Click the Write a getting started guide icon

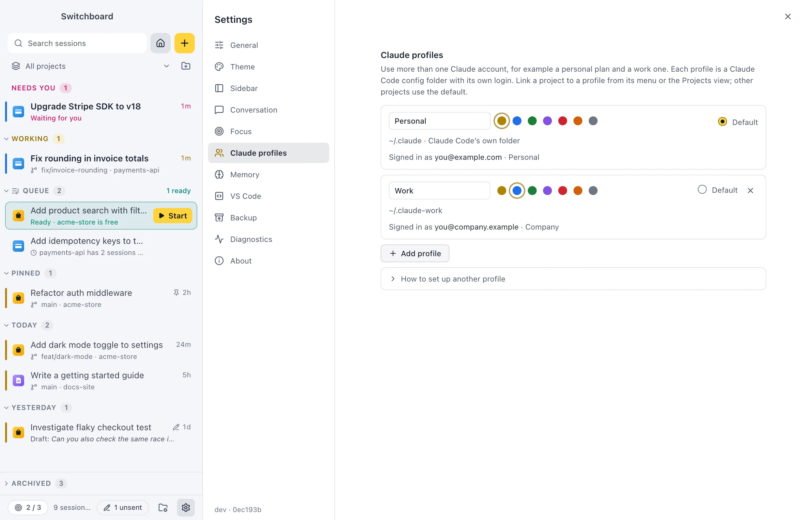(x=18, y=380)
